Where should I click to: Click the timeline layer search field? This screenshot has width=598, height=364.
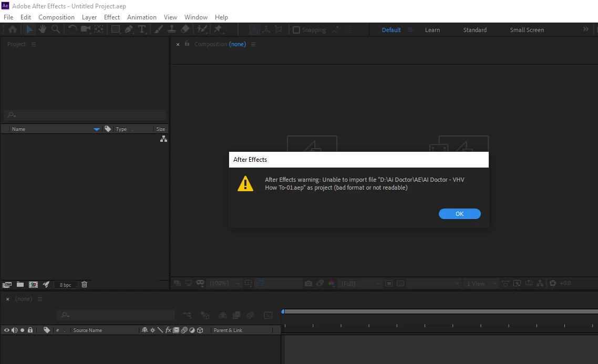116,315
